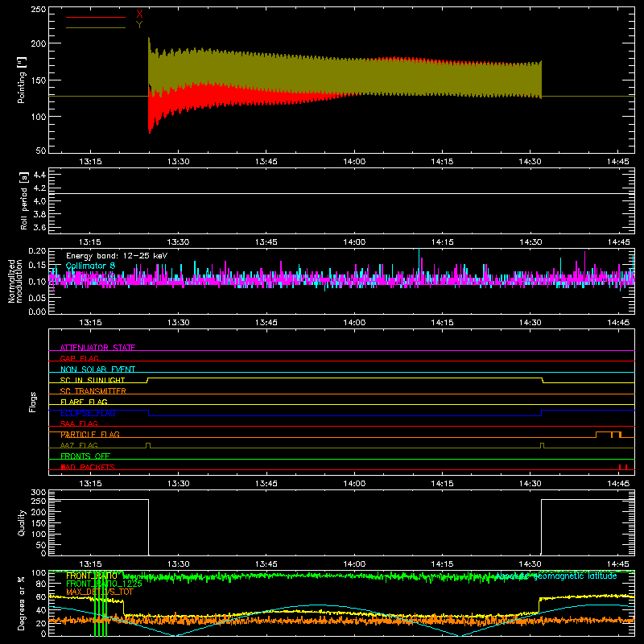
Task: Click the PARTICLE_FLAG label
Action: click(90, 435)
